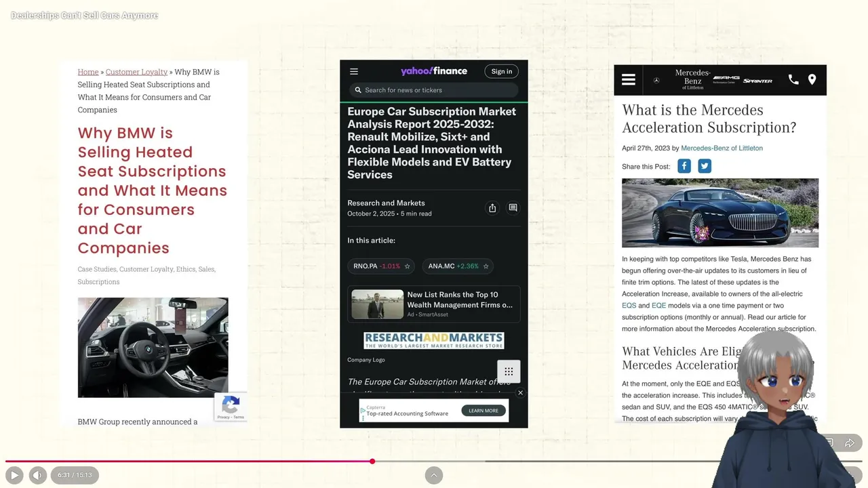This screenshot has height=488, width=868.
Task: Click the BMW article main headline
Action: 152,190
